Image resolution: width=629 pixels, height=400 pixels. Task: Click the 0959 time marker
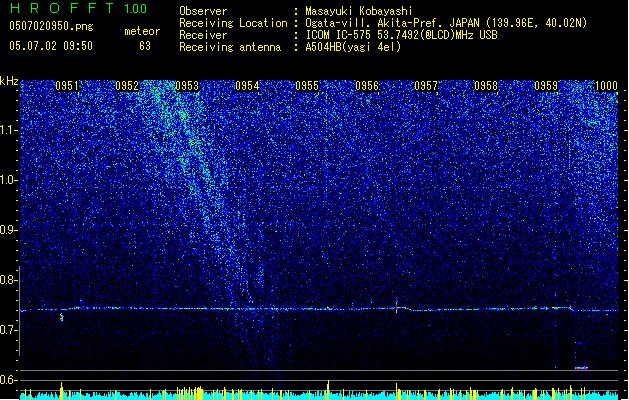[x=546, y=86]
